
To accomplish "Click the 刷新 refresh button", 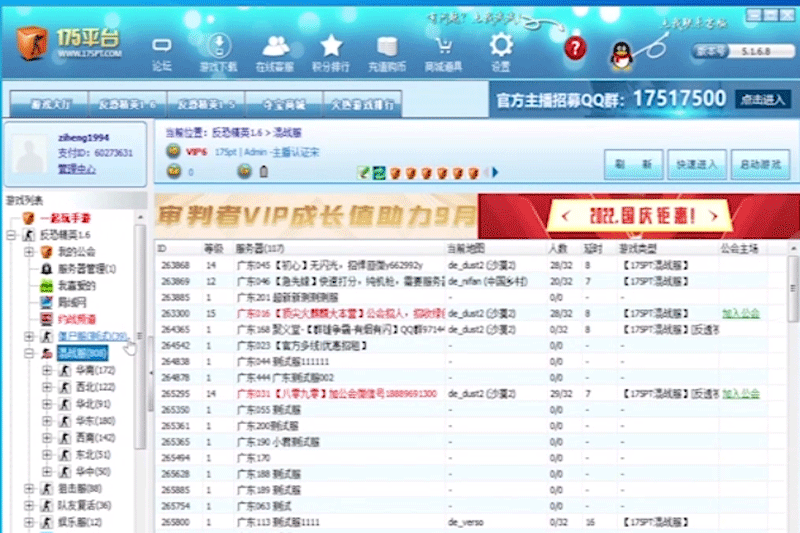I will click(x=634, y=164).
